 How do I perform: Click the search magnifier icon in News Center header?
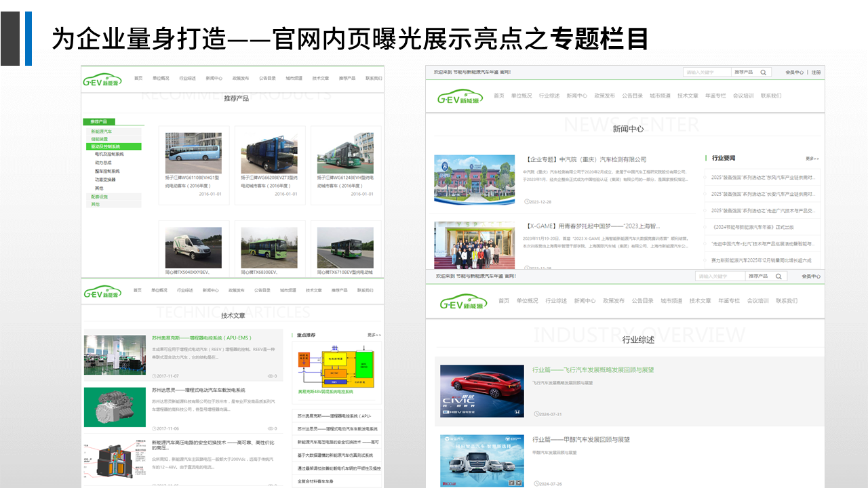tap(764, 72)
